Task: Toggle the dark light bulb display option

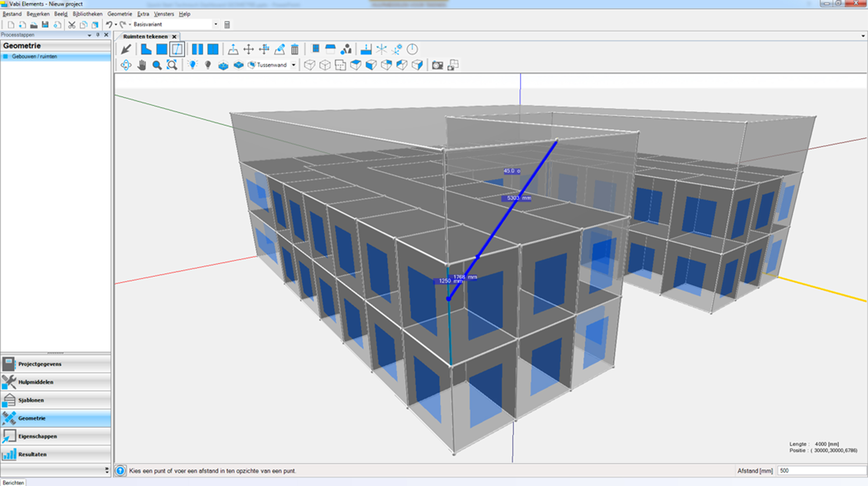Action: point(208,65)
